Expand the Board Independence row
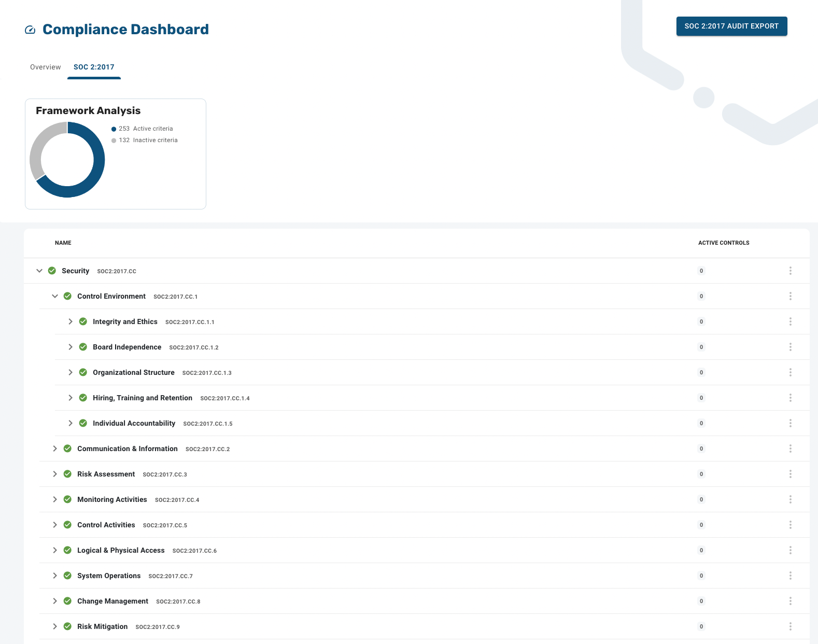 70,347
